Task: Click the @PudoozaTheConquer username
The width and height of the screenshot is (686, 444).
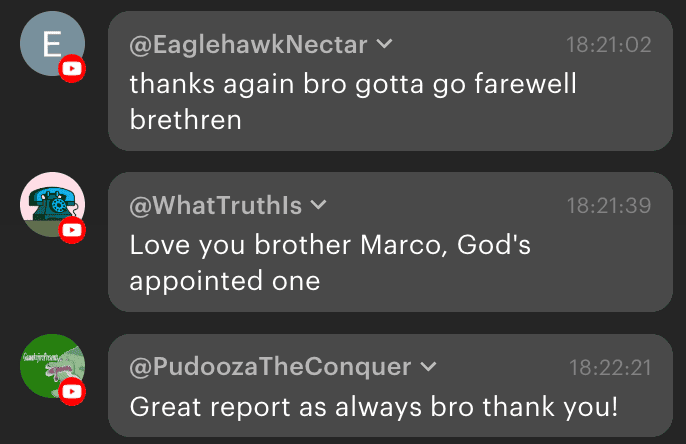Action: click(x=270, y=367)
